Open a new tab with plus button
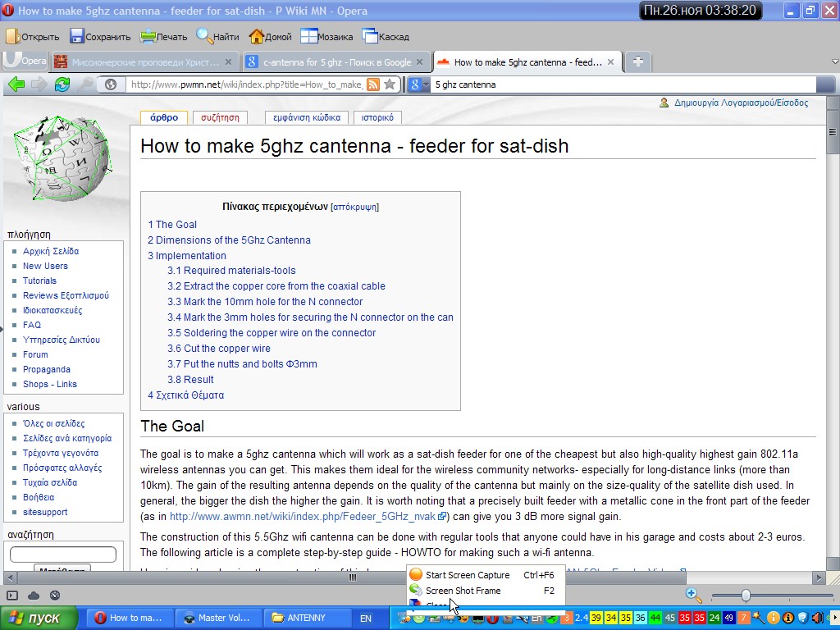 pos(637,62)
